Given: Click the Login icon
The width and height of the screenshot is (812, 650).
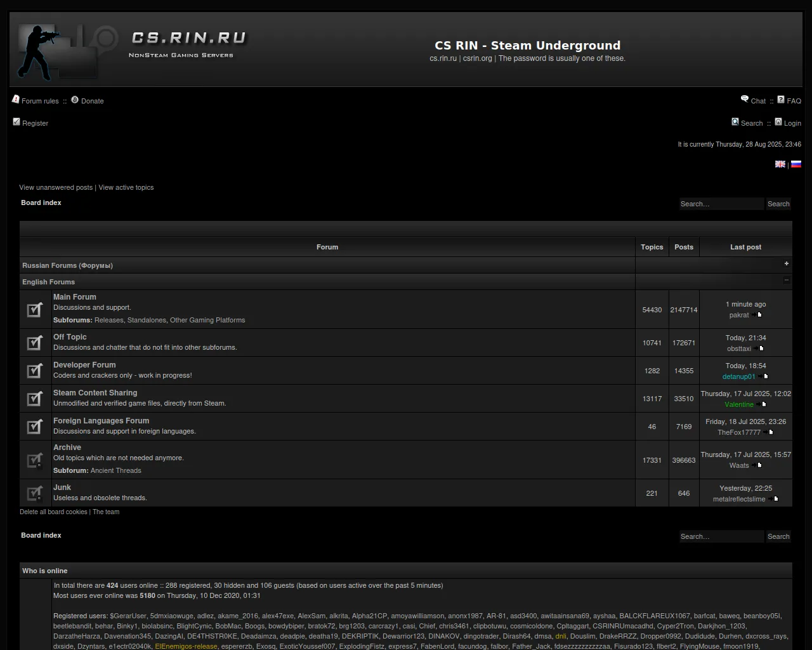Looking at the screenshot, I should click(778, 122).
